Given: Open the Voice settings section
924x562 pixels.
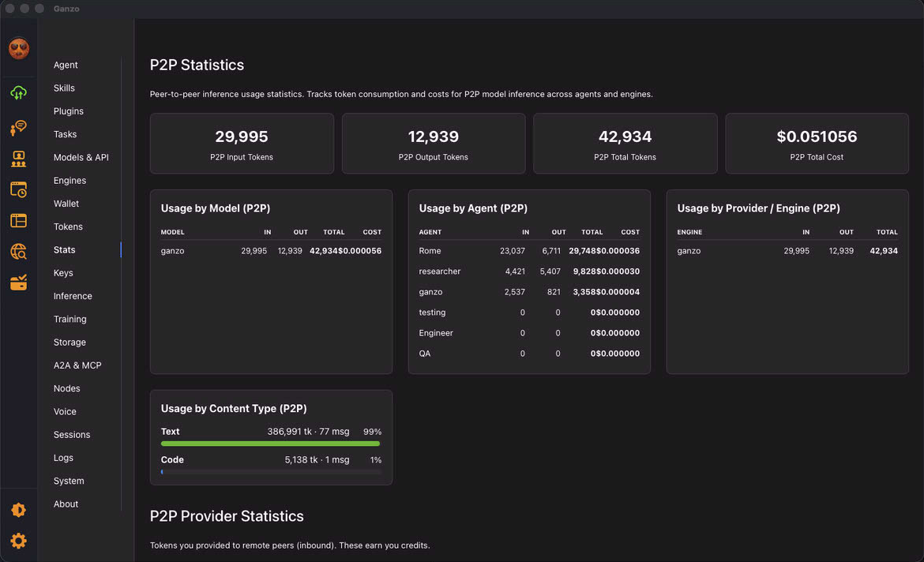Looking at the screenshot, I should coord(65,411).
